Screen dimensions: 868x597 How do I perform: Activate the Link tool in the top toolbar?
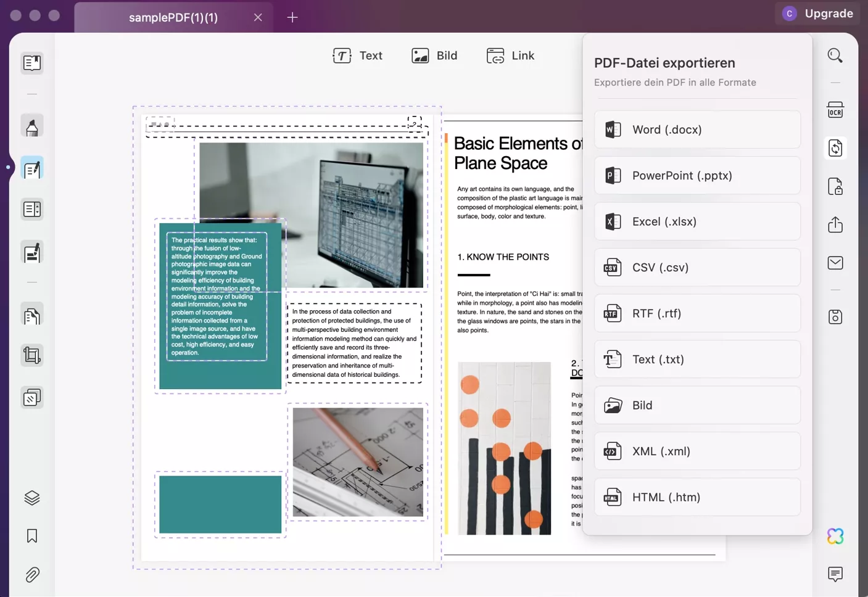[x=511, y=56]
